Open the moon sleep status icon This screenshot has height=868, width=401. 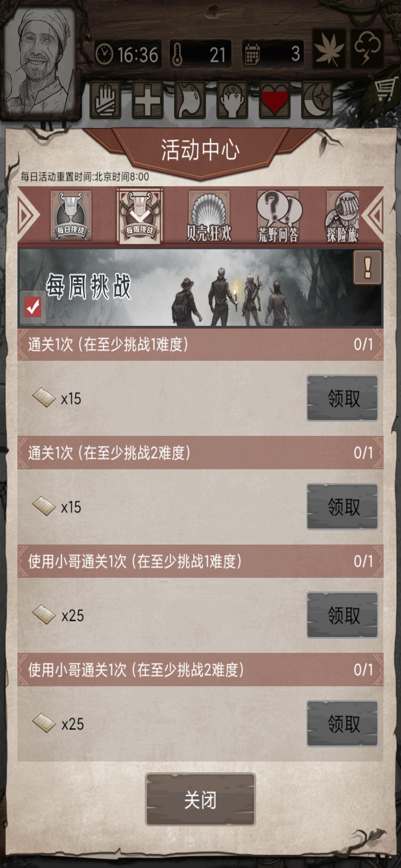[x=317, y=100]
